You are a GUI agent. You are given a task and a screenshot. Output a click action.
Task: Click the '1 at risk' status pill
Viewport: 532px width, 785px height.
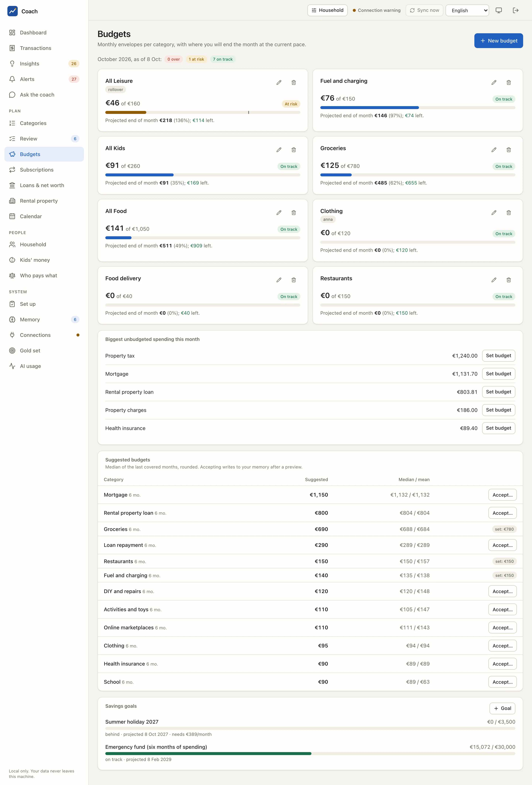pos(196,59)
